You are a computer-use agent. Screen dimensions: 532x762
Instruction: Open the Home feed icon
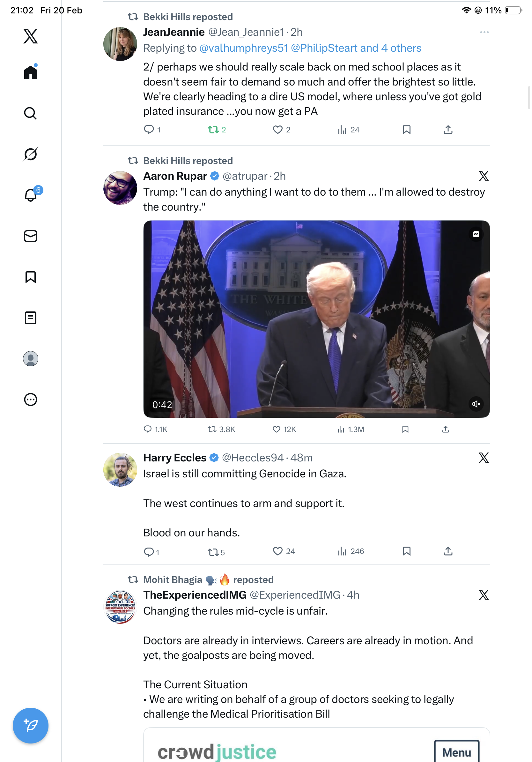point(31,72)
